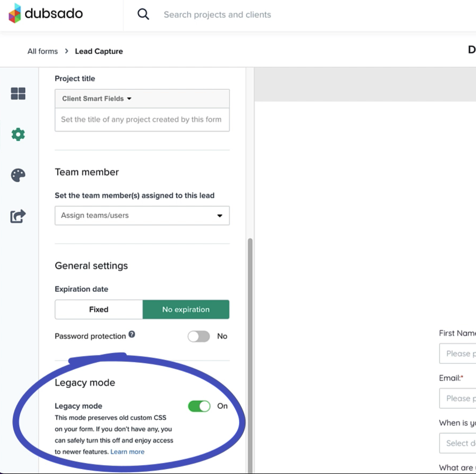The image size is (476, 474).
Task: Return to All forms
Action: [x=42, y=51]
